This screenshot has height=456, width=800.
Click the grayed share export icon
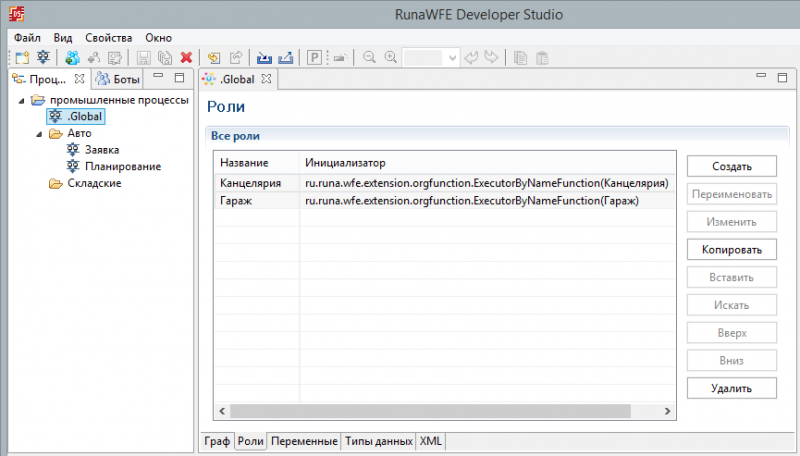(236, 58)
